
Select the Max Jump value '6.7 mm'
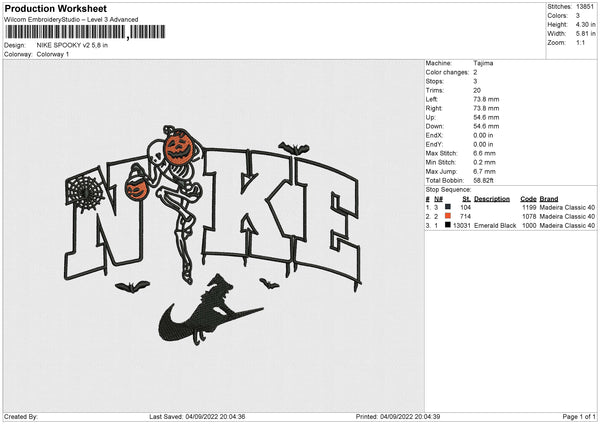[x=484, y=171]
